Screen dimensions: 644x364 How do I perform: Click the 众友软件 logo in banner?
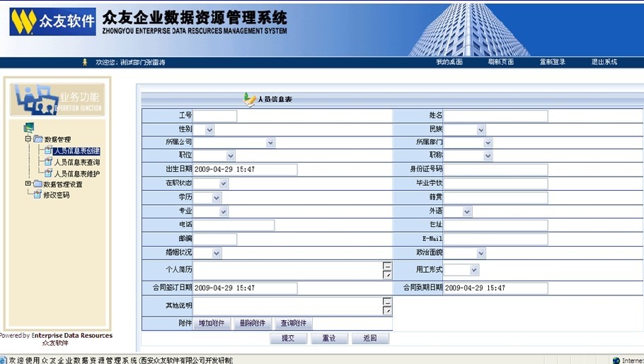(x=52, y=22)
